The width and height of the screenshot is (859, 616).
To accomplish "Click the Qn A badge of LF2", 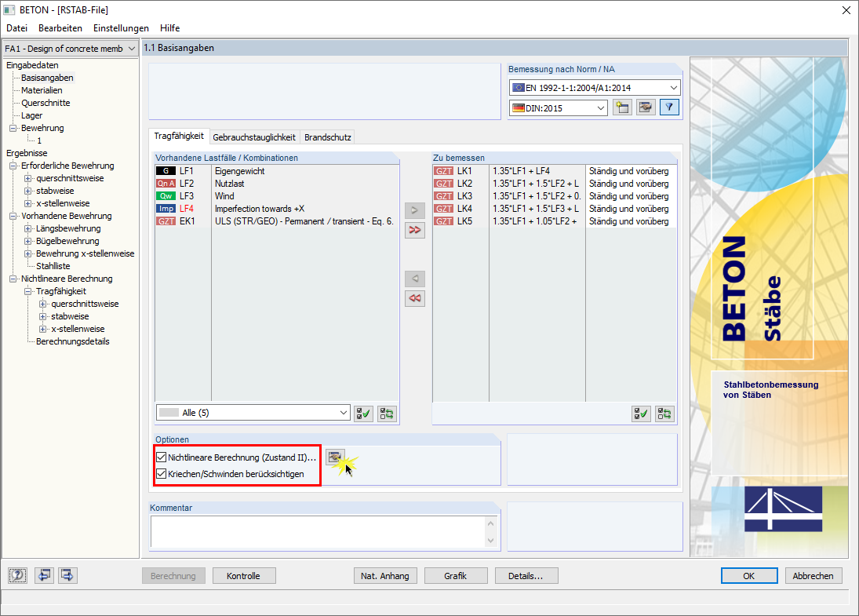I will tap(166, 184).
